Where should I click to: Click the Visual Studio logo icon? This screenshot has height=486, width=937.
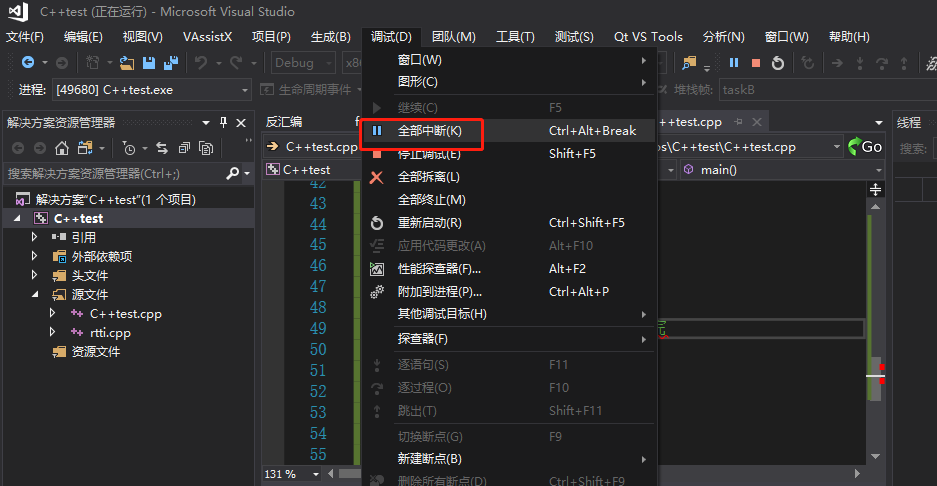[x=18, y=11]
